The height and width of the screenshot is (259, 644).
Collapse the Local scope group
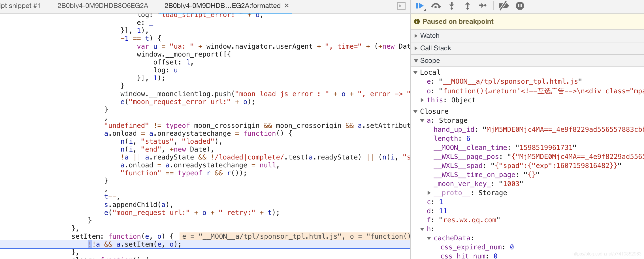click(x=415, y=73)
